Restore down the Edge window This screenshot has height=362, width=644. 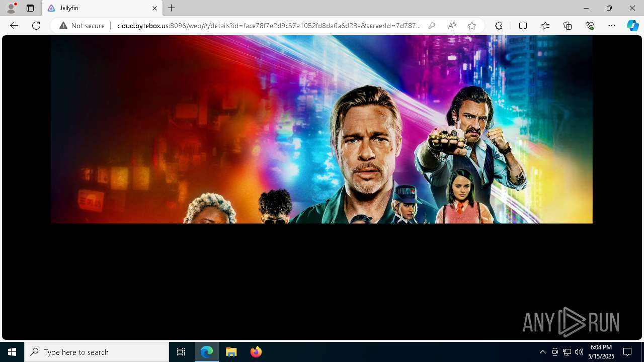(609, 8)
